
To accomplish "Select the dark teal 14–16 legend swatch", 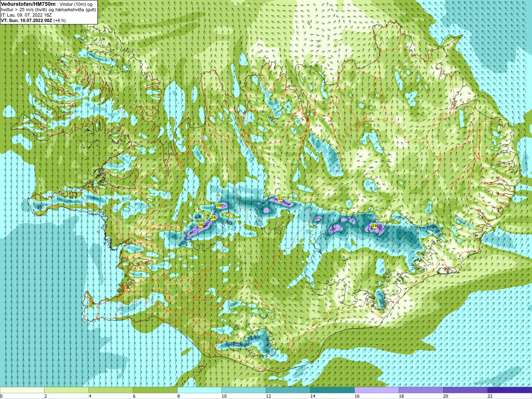I will [x=332, y=390].
